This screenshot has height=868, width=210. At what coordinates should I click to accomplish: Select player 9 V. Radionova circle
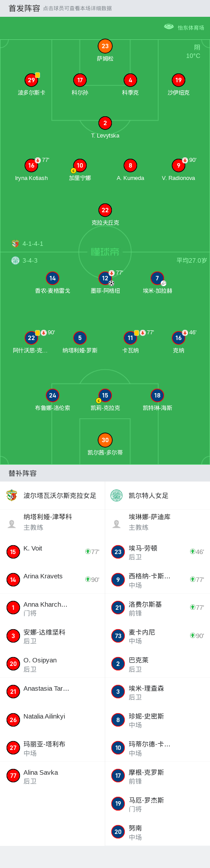(179, 165)
